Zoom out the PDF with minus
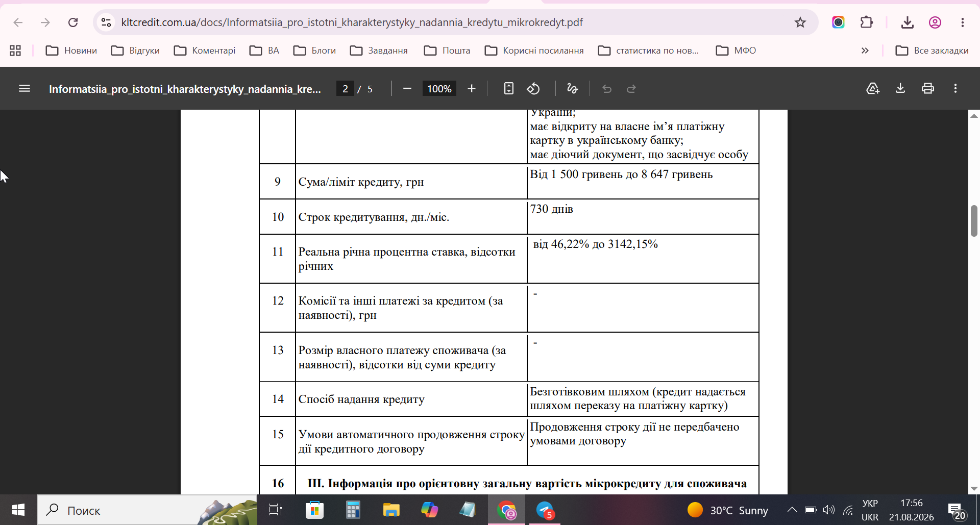Viewport: 980px width, 525px height. (407, 89)
